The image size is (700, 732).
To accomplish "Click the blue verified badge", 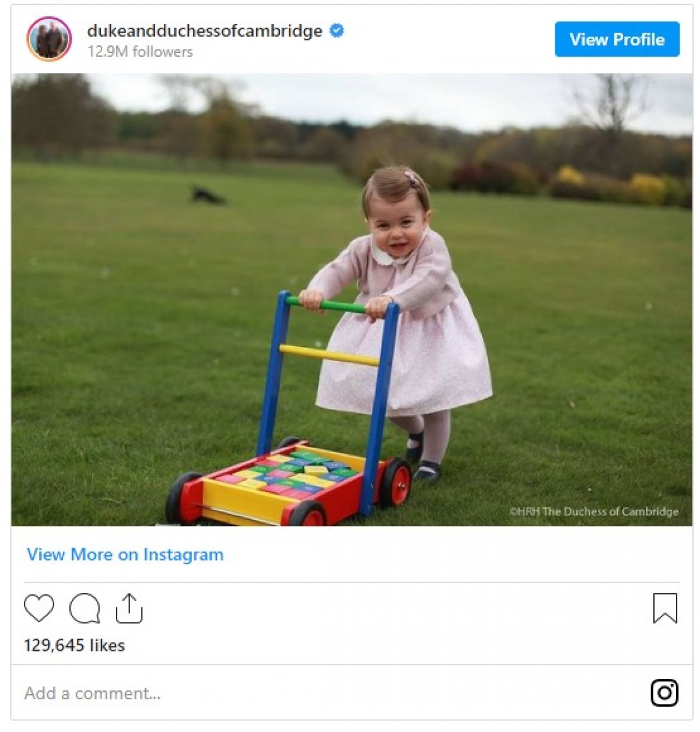I will (337, 30).
